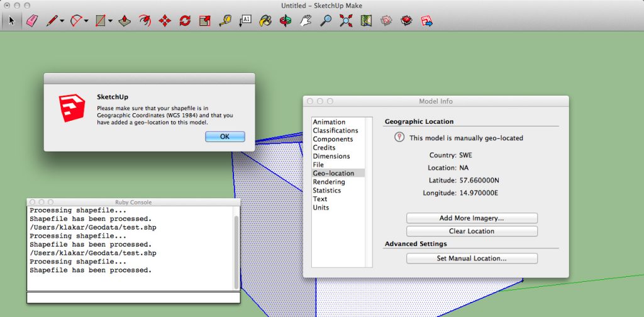Select the Offset tool
The image size is (644, 317).
(x=145, y=21)
